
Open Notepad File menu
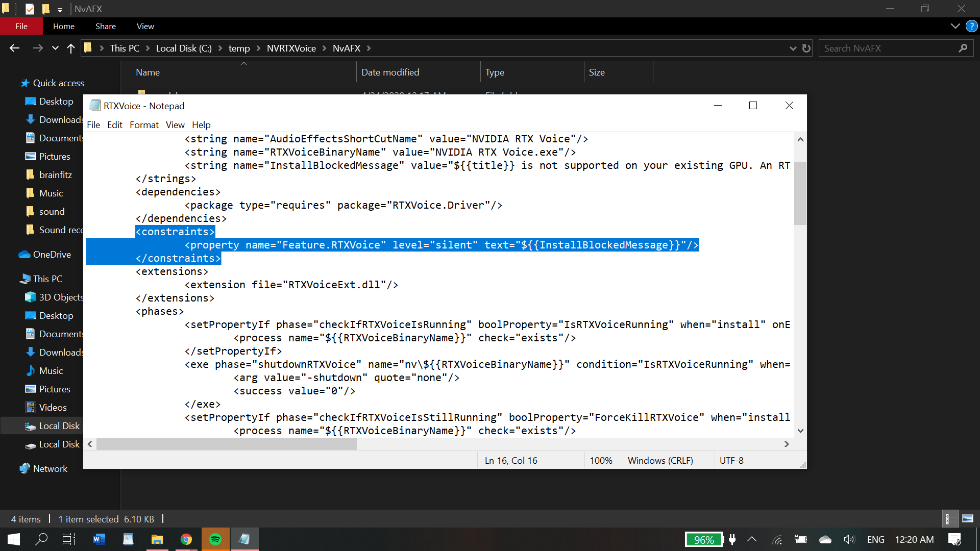tap(93, 125)
